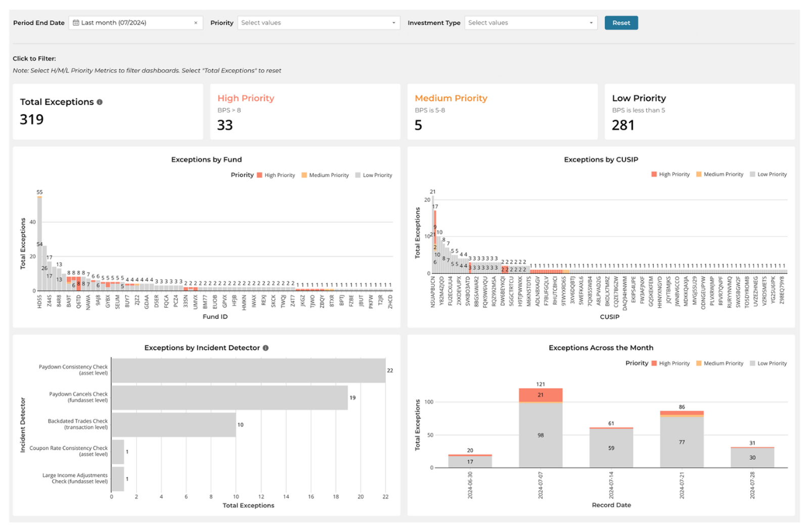The height and width of the screenshot is (532, 809).
Task: Select the Total Exceptions card to reset
Action: [x=108, y=112]
